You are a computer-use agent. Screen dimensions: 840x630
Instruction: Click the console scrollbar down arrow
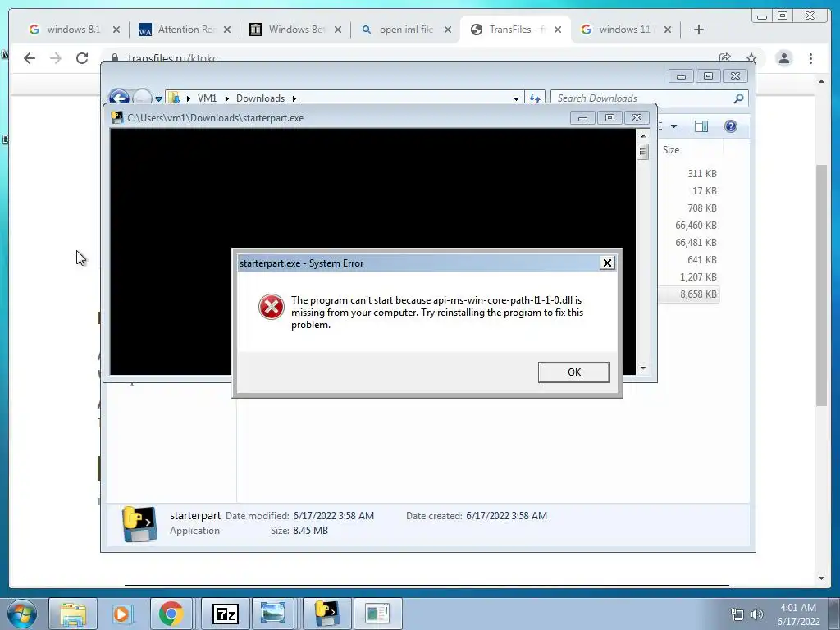coord(643,368)
